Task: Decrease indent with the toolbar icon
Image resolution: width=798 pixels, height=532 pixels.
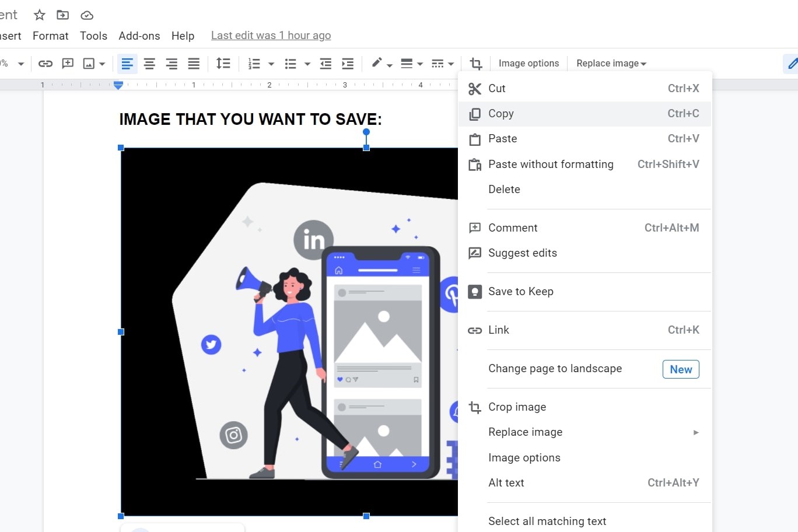Action: pos(325,64)
